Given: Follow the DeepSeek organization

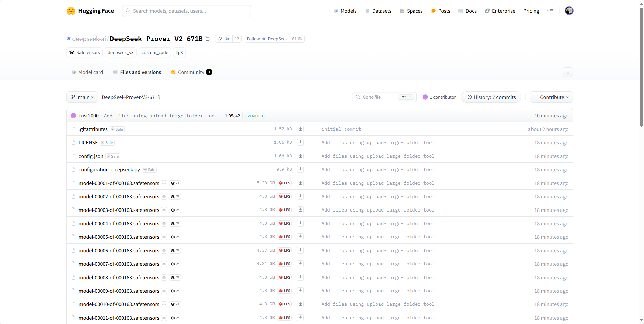Looking at the screenshot, I should click(x=253, y=39).
